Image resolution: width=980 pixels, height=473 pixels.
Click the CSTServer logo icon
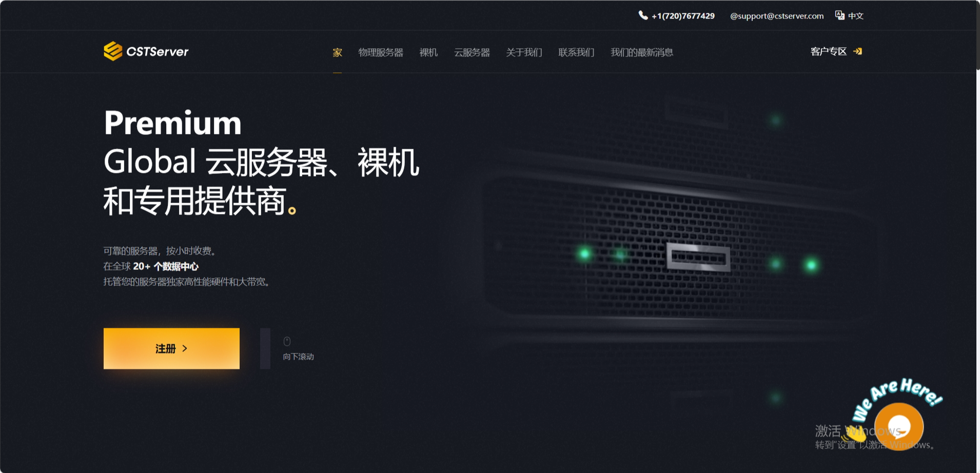coord(113,51)
